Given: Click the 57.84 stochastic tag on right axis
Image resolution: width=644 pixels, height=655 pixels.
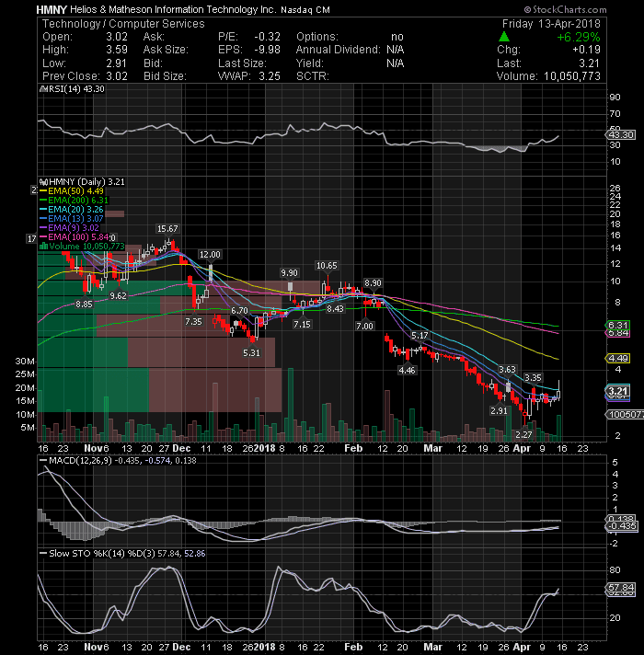Looking at the screenshot, I should click(x=621, y=588).
